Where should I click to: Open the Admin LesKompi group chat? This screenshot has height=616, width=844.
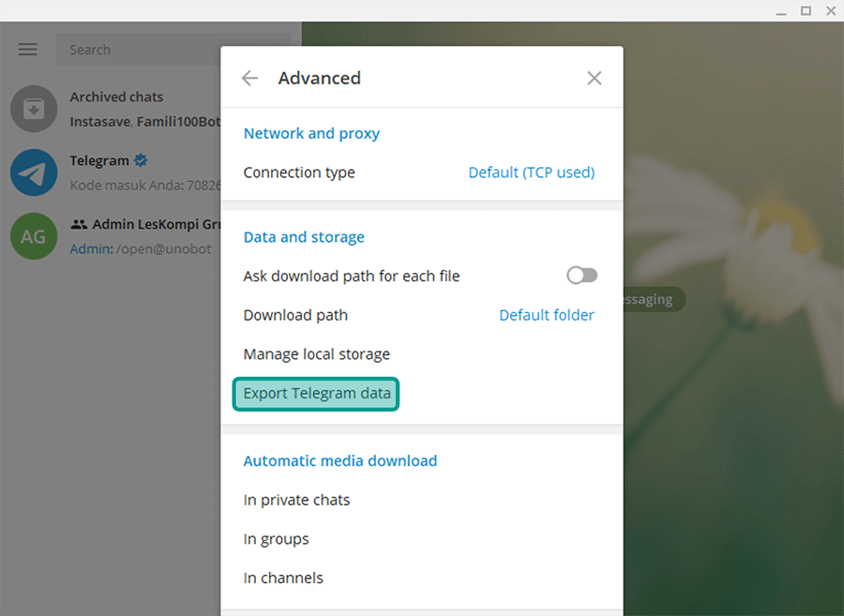[111, 236]
